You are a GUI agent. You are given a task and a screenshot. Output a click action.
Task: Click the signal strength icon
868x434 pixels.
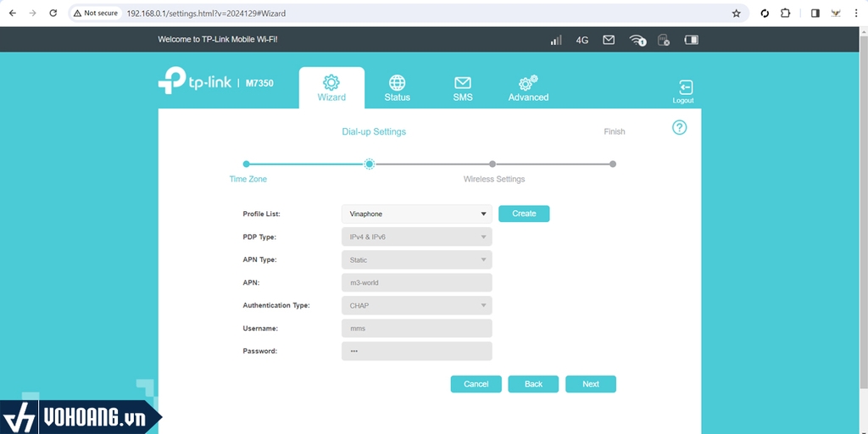tap(557, 40)
